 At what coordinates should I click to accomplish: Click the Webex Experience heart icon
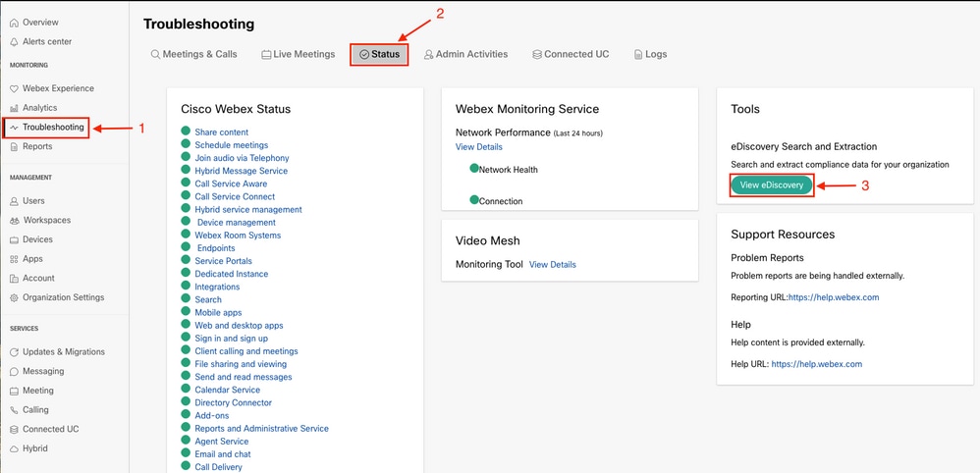(x=15, y=88)
